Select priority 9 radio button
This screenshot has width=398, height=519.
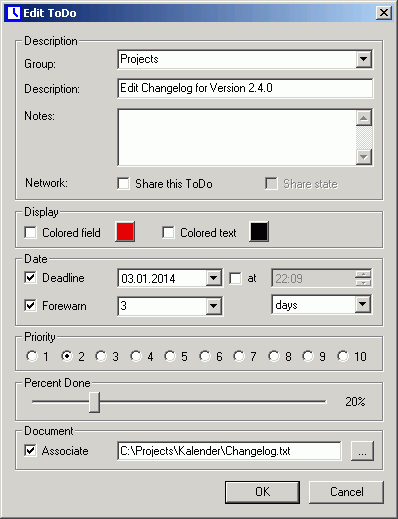point(308,356)
